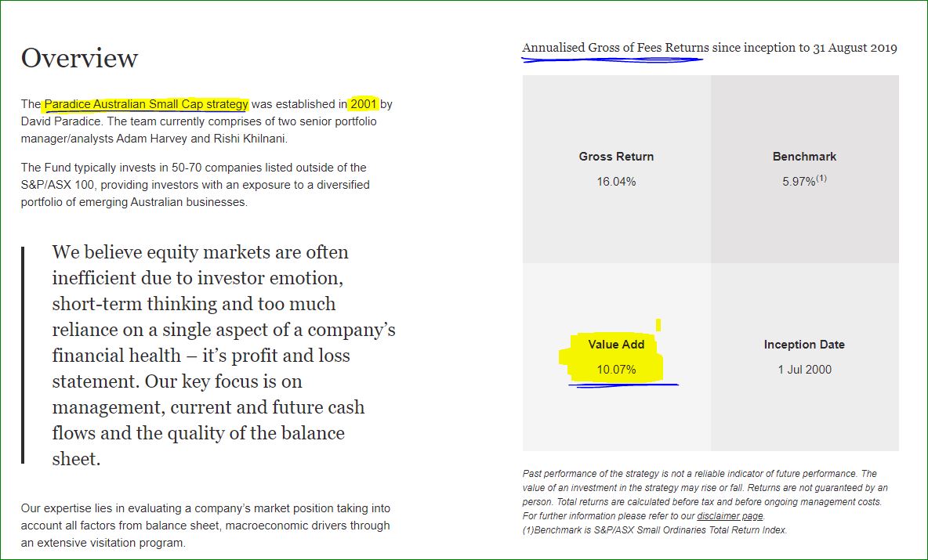Select the Overview heading
This screenshot has height=560, width=928.
(x=79, y=58)
